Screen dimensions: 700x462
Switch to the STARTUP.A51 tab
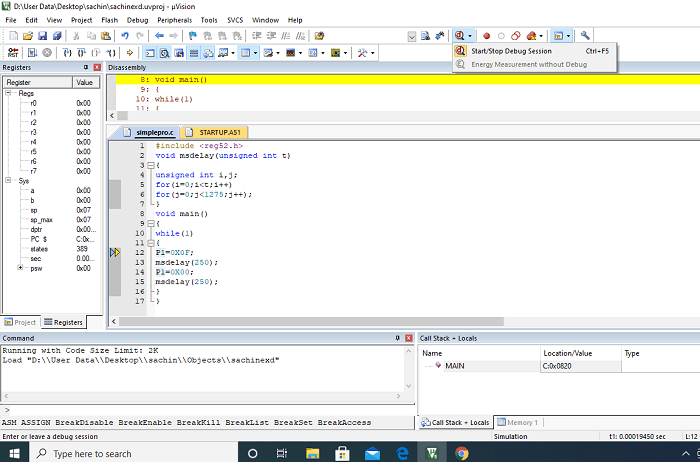pyautogui.click(x=214, y=132)
